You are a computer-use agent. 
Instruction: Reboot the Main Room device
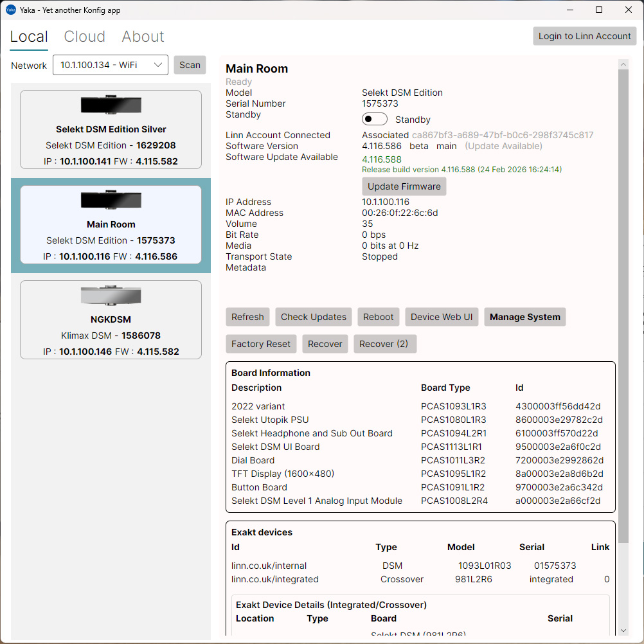pos(378,317)
